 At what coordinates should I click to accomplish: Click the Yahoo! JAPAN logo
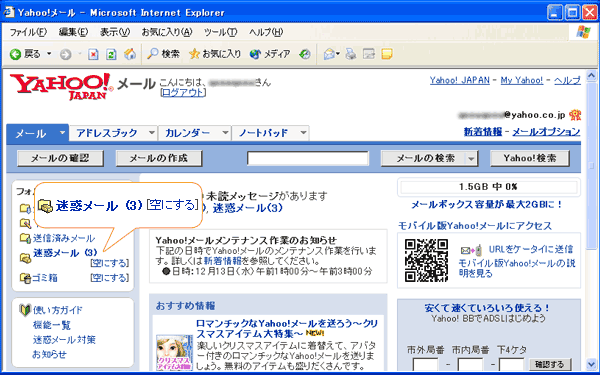pos(61,87)
